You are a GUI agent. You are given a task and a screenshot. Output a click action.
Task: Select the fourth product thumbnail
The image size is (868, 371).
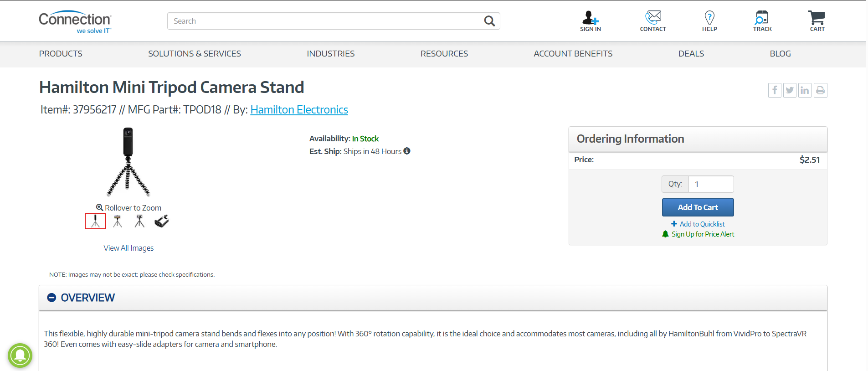click(162, 222)
